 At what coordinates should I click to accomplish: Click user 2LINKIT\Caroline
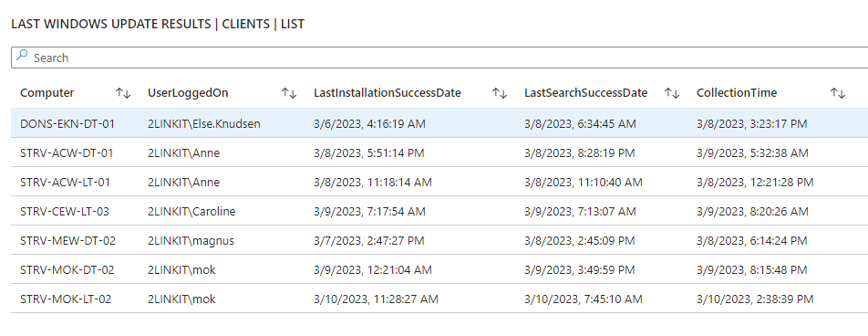click(x=191, y=212)
